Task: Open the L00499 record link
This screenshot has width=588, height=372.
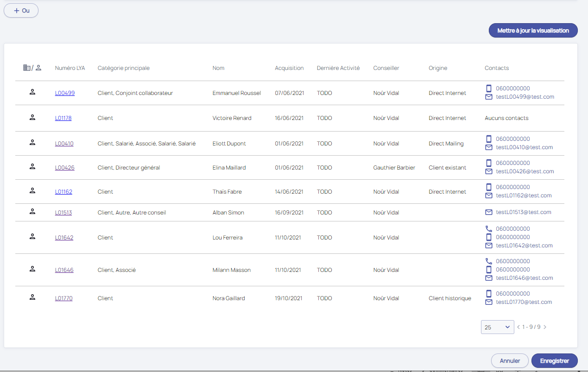Action: point(65,93)
